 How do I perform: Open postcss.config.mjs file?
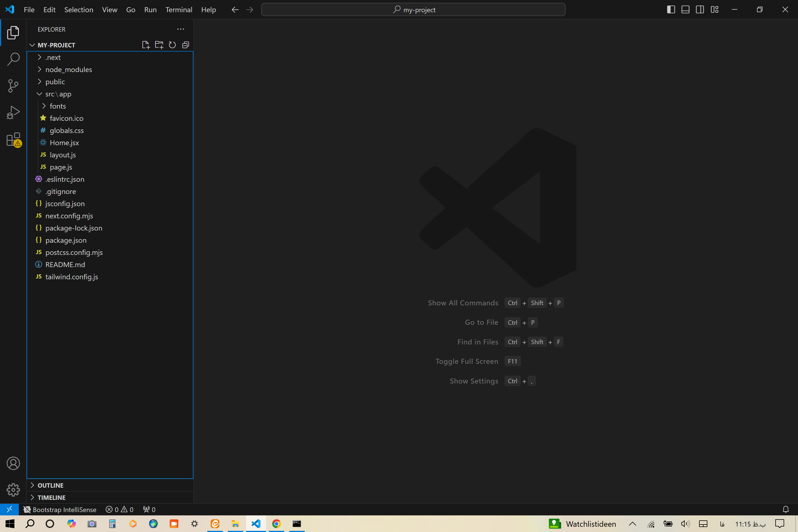coord(110,252)
